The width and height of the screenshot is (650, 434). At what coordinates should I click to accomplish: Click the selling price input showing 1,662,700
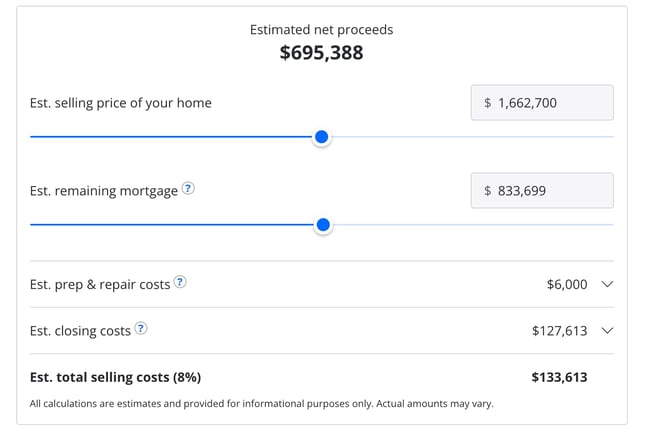coord(541,103)
